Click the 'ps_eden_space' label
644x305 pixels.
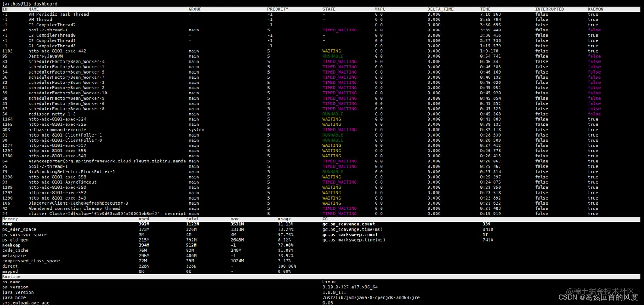click(x=19, y=230)
